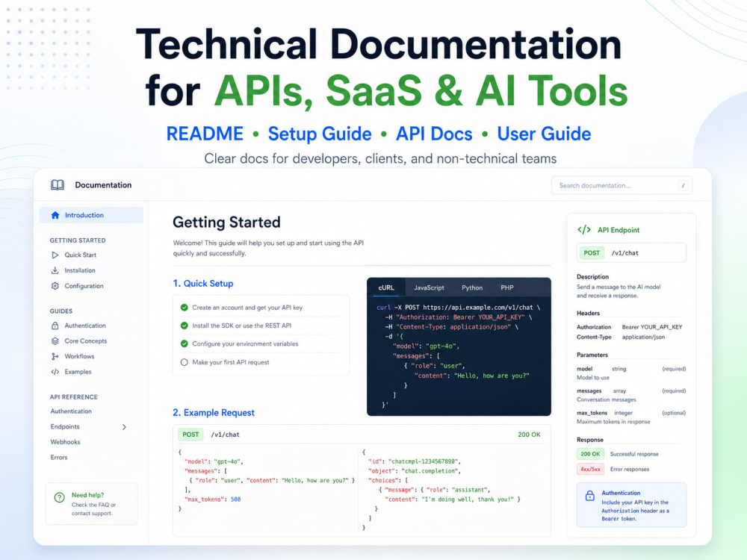Expand the Endpoints chevron in sidebar

coord(124,427)
